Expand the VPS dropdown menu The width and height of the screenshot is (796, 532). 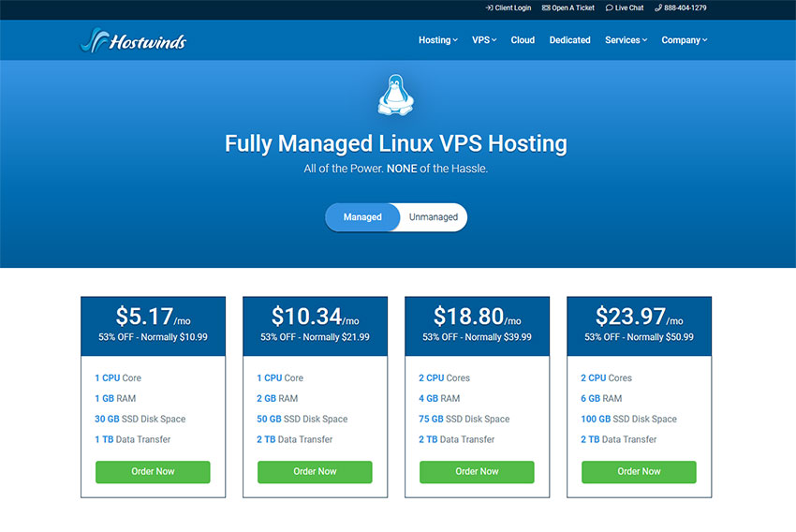(x=484, y=40)
